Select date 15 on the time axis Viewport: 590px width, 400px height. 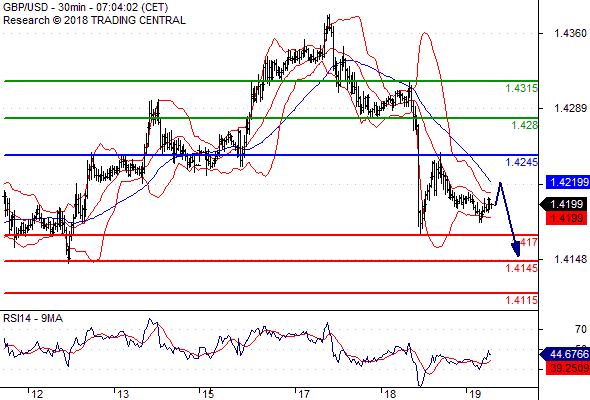coord(208,394)
